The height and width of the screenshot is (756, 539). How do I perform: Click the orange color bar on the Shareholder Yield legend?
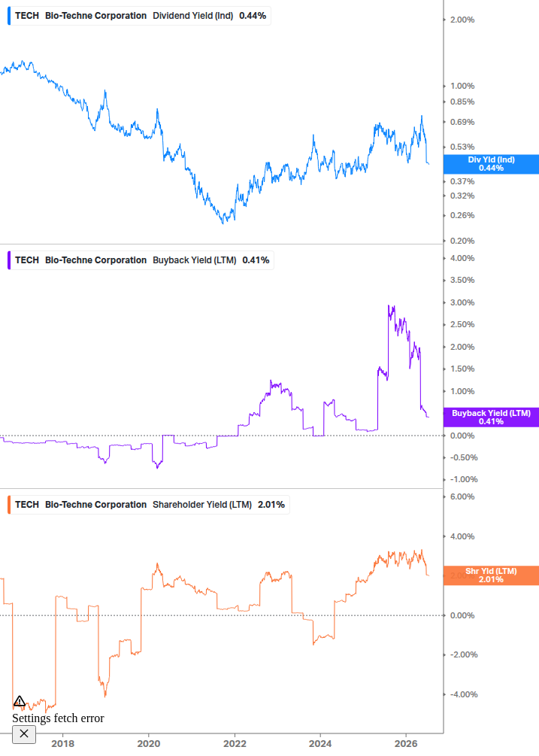pyautogui.click(x=9, y=504)
